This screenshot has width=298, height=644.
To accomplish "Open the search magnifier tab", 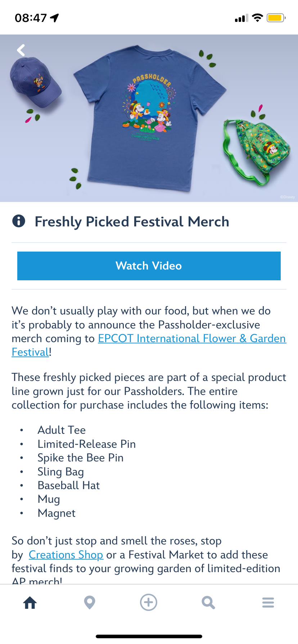I will 208,603.
